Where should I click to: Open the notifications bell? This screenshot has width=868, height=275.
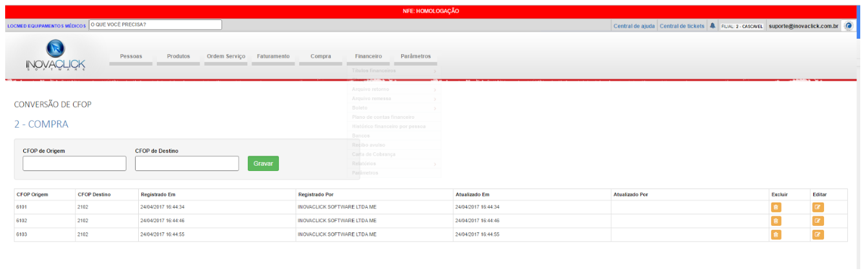click(x=712, y=26)
